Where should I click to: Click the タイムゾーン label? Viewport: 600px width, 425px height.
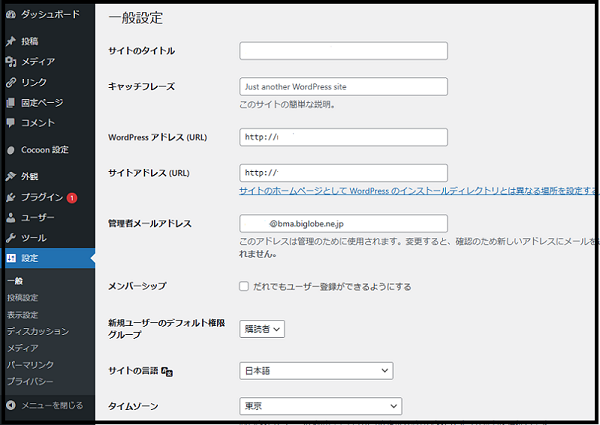pyautogui.click(x=133, y=406)
